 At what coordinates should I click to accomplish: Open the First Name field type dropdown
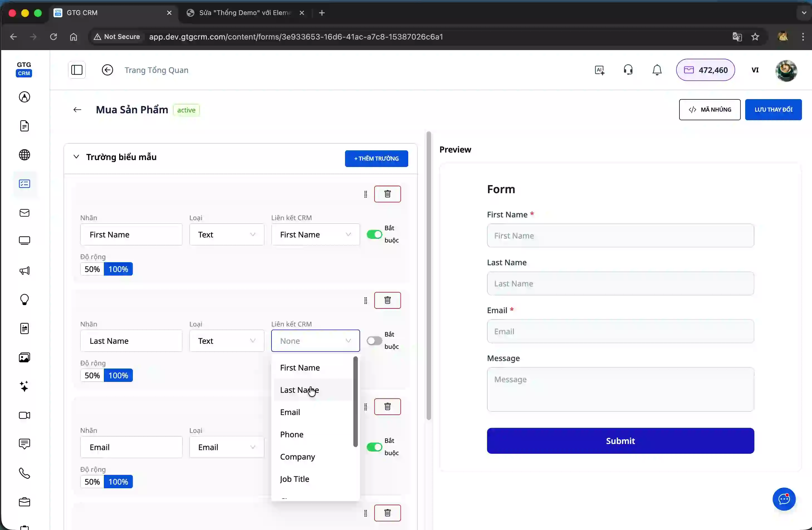227,235
